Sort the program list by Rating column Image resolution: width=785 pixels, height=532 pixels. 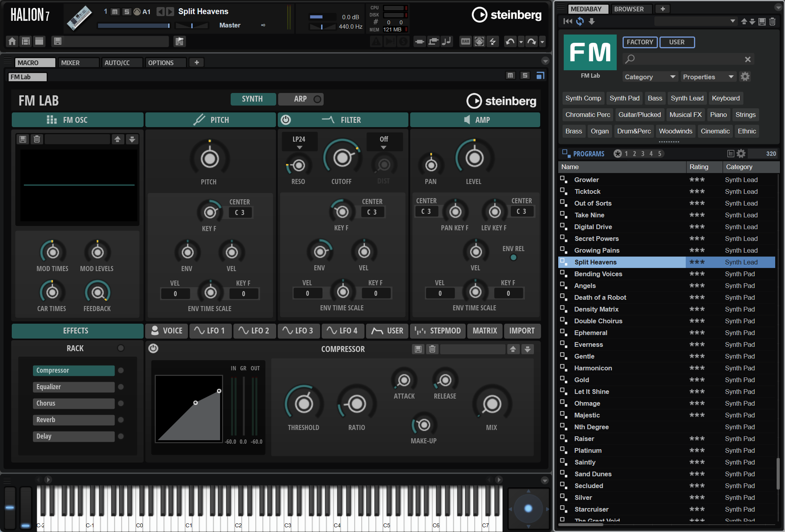(704, 167)
